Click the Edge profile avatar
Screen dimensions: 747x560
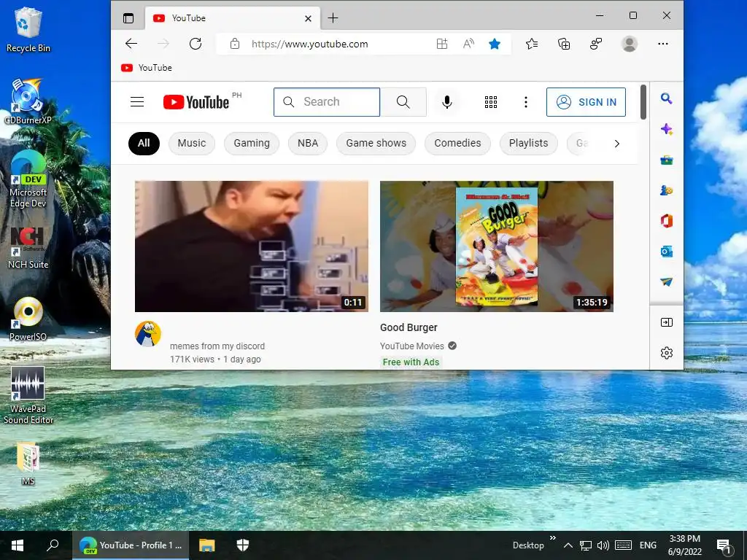(x=630, y=44)
